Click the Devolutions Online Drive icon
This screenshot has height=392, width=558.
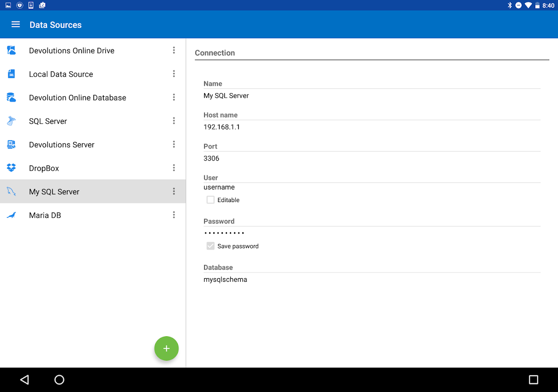[11, 51]
